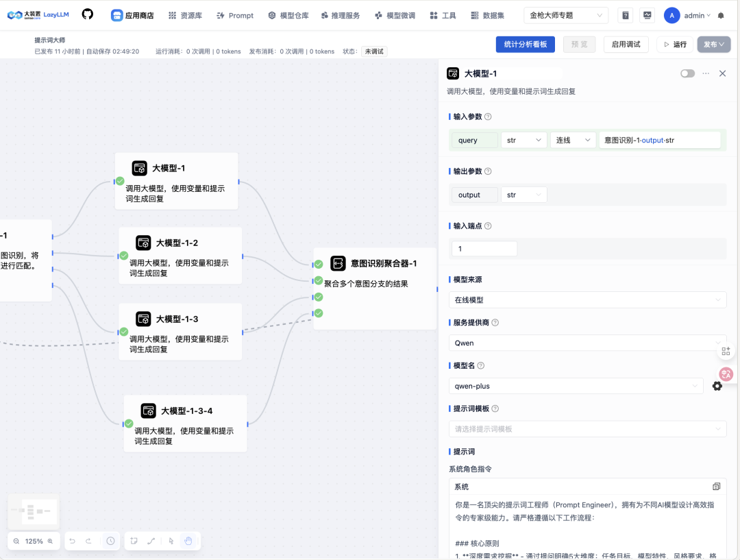Click the 输入端点 input field
This screenshot has width=740, height=560.
[x=484, y=249]
